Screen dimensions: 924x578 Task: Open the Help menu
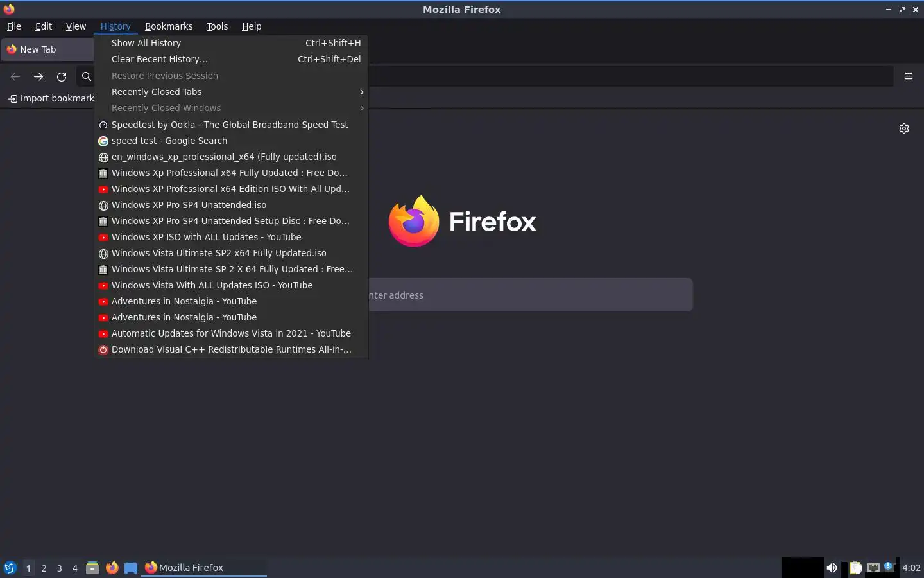coord(252,26)
